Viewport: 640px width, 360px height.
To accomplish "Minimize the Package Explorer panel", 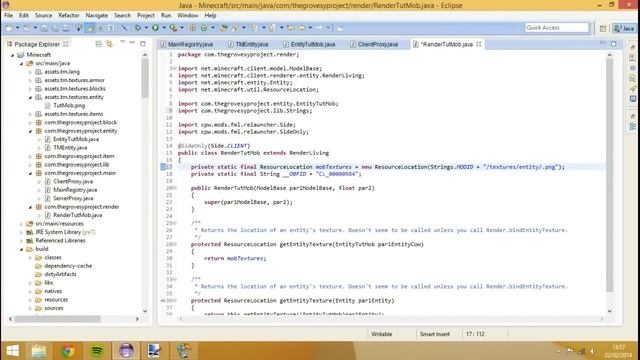I will pyautogui.click(x=132, y=43).
